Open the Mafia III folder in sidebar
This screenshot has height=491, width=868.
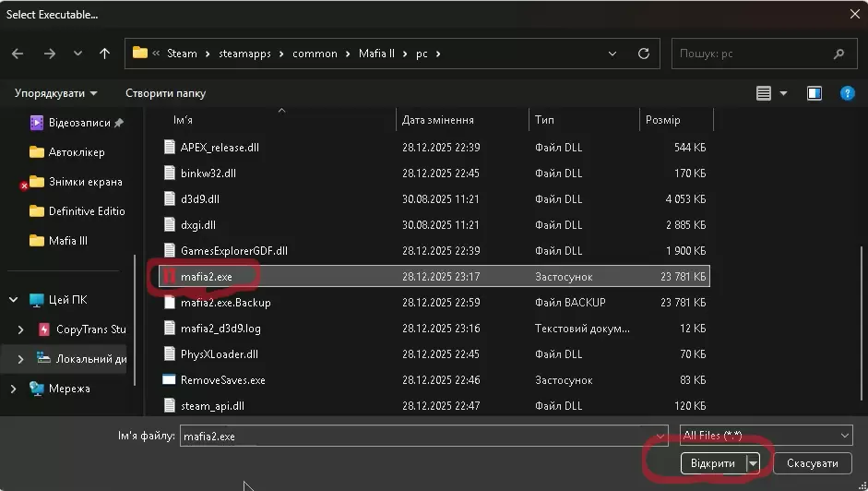point(68,241)
